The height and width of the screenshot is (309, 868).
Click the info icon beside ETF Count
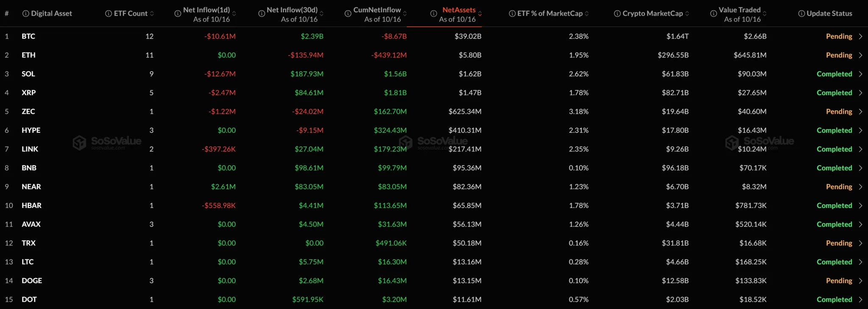tap(108, 14)
